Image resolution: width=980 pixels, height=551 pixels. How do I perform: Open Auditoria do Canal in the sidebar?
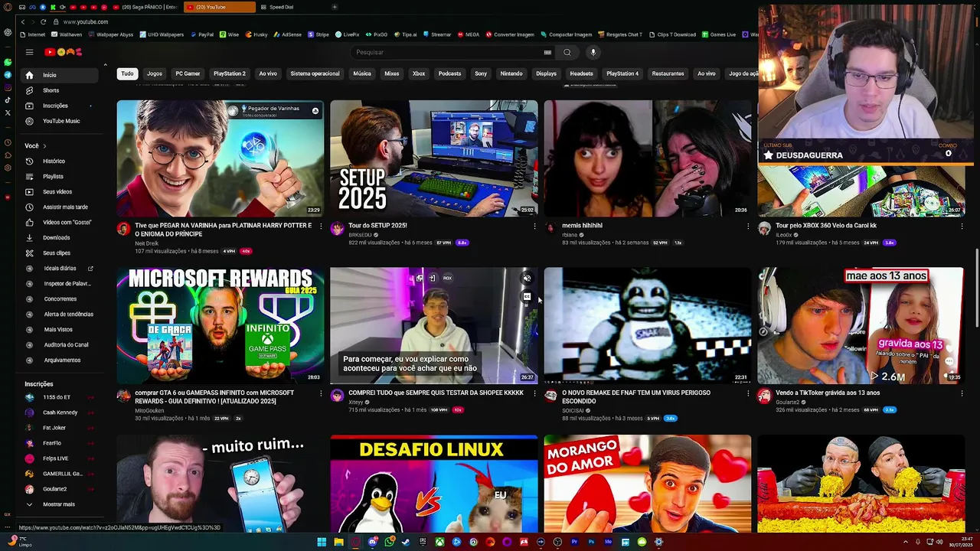tap(61, 345)
